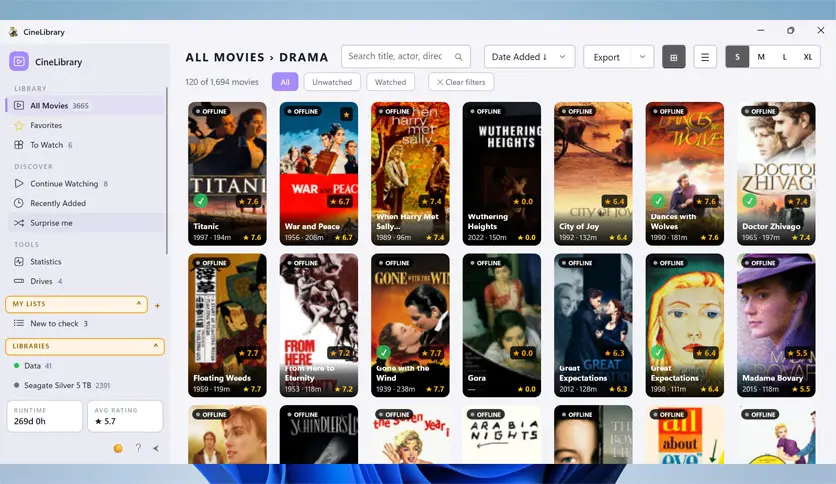Viewport: 836px width, 484px height.
Task: Select the All filter tab
Action: click(285, 82)
